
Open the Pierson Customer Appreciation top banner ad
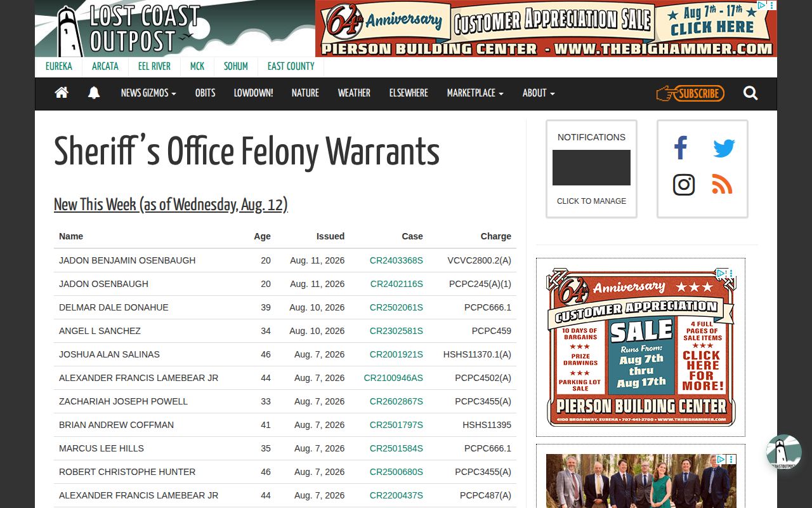(x=546, y=29)
